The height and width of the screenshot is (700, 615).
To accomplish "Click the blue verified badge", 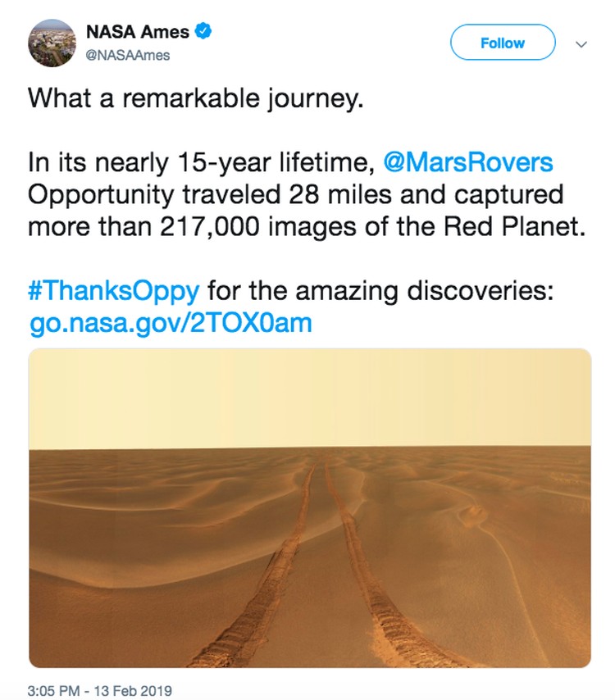I will pyautogui.click(x=203, y=31).
